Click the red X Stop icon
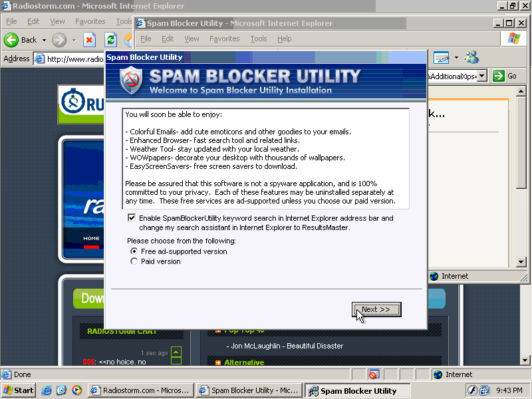Screen dimensions: 532x399 [x=89, y=40]
